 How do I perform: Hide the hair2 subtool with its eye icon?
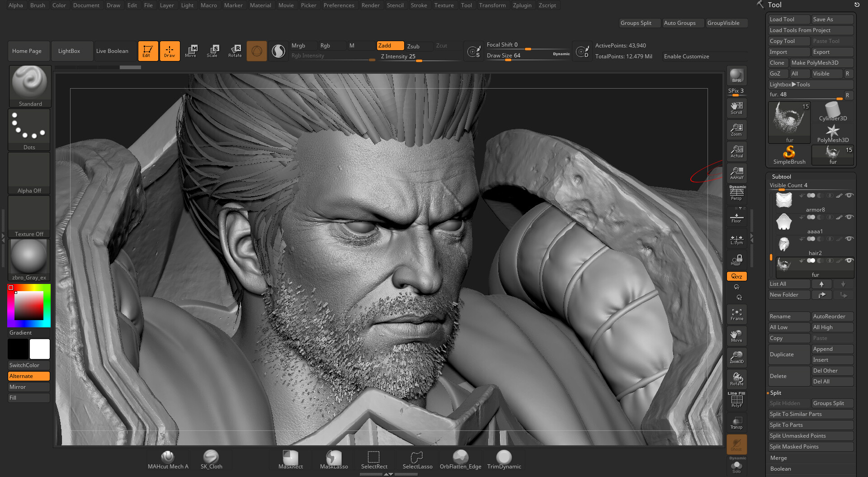point(849,239)
